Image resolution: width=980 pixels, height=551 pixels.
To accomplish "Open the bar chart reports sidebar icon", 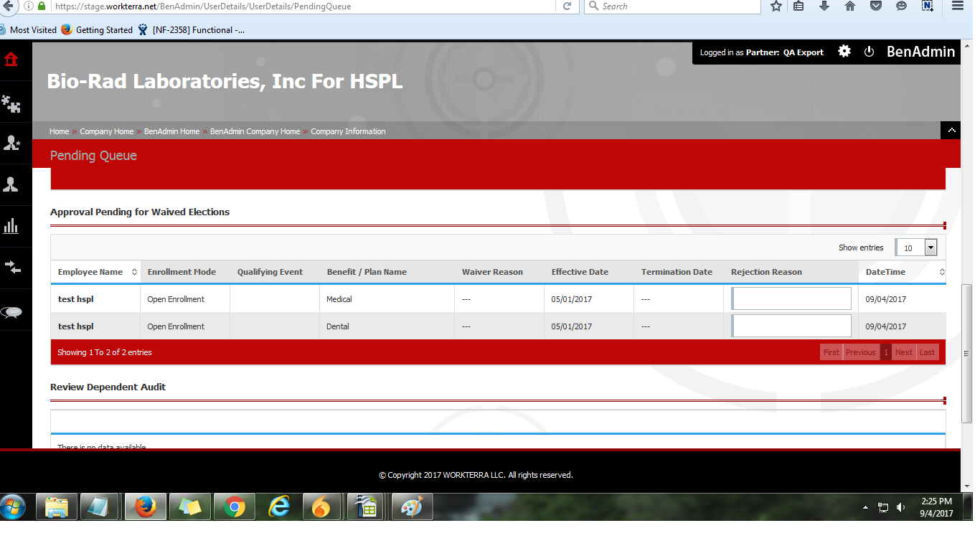I will 11,226.
